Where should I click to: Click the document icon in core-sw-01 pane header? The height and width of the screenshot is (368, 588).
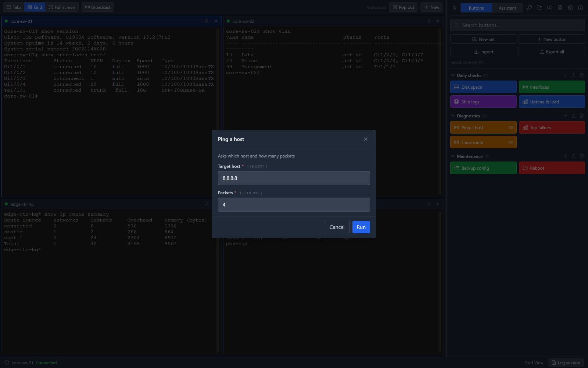pyautogui.click(x=207, y=21)
